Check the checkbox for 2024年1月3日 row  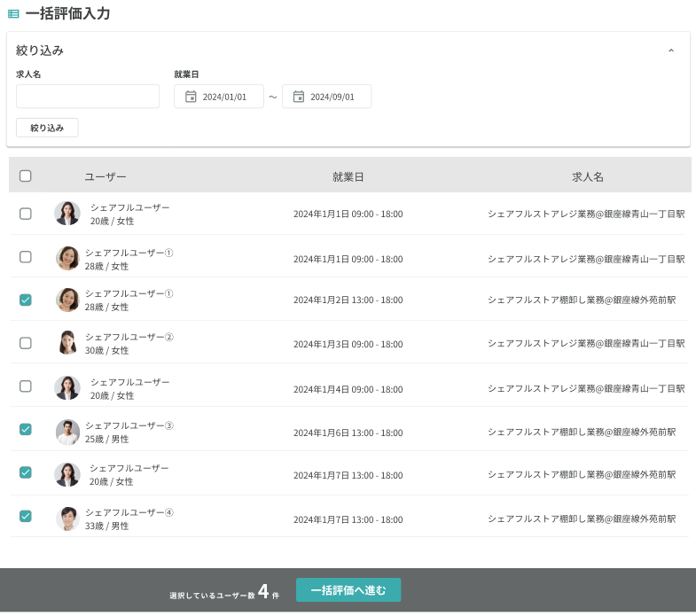tap(26, 343)
